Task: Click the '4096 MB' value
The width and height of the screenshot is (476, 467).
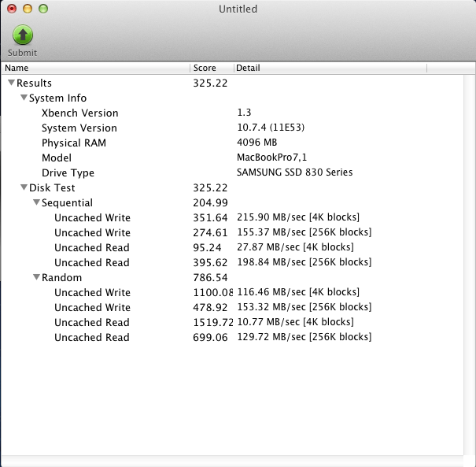Action: pyautogui.click(x=256, y=143)
